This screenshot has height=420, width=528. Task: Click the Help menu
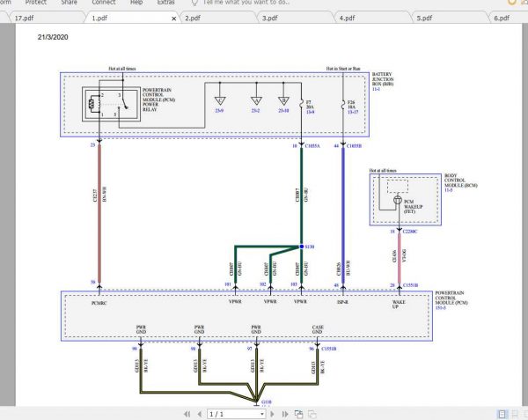coord(136,3)
